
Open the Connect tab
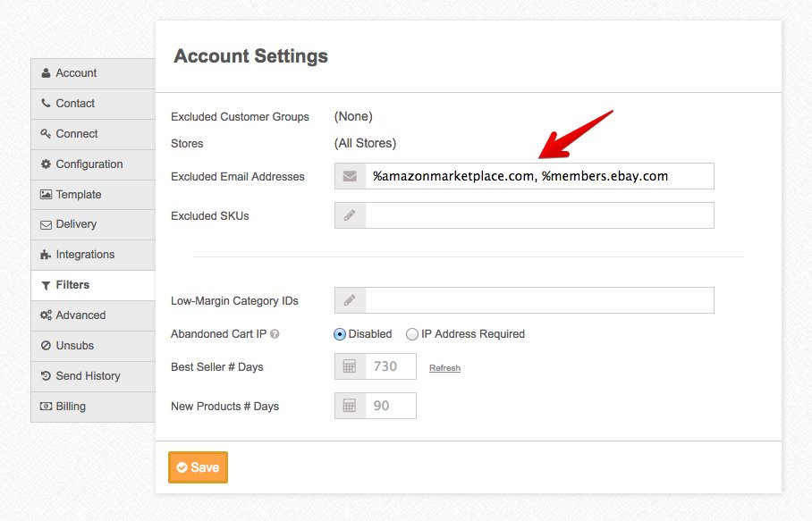click(77, 134)
